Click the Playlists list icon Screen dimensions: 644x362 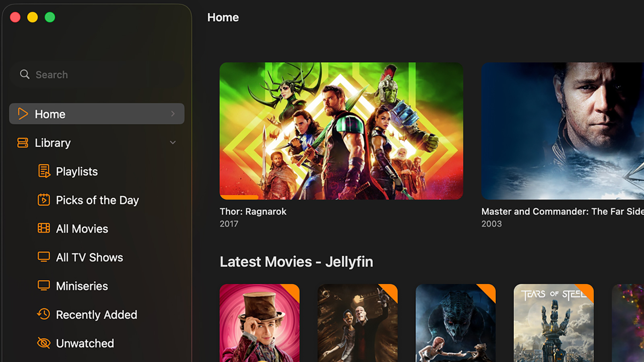(x=44, y=171)
